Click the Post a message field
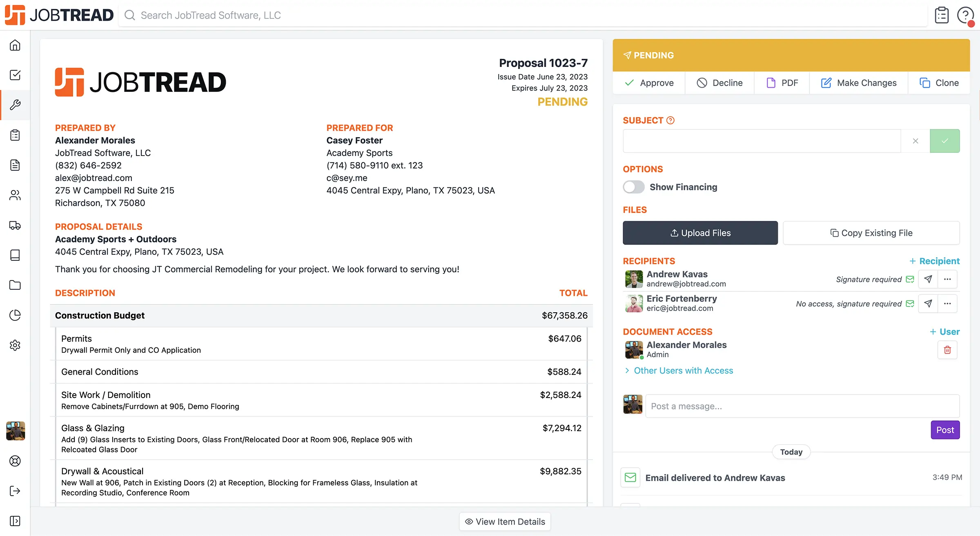This screenshot has width=980, height=536. (802, 406)
